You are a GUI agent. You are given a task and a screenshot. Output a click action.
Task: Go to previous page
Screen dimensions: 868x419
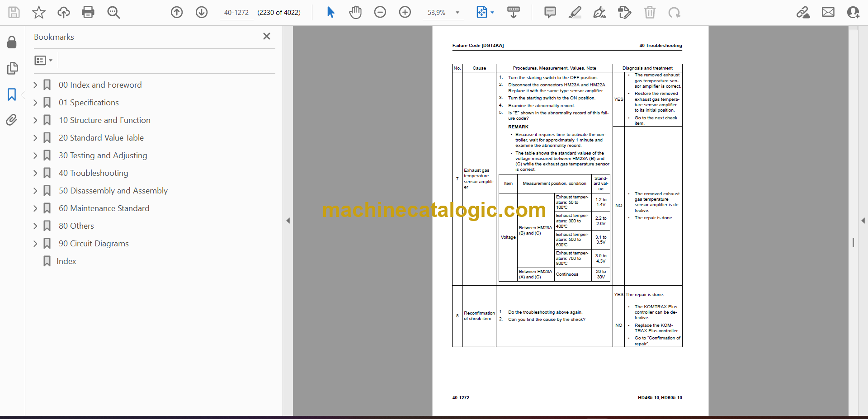tap(177, 12)
